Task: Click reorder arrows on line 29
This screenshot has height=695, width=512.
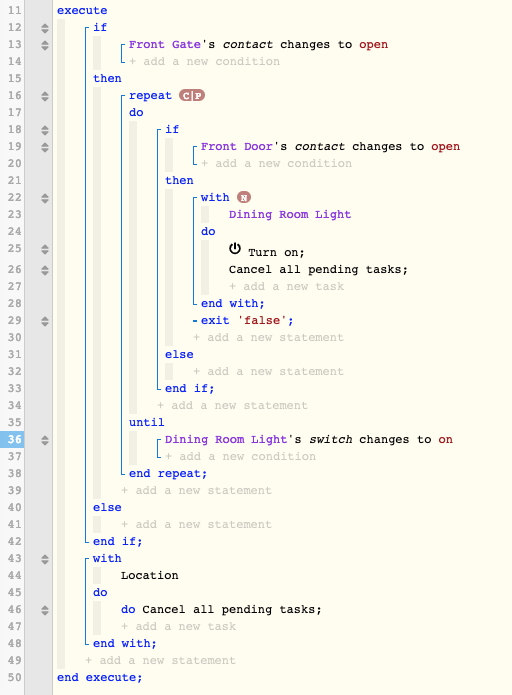Action: point(45,321)
